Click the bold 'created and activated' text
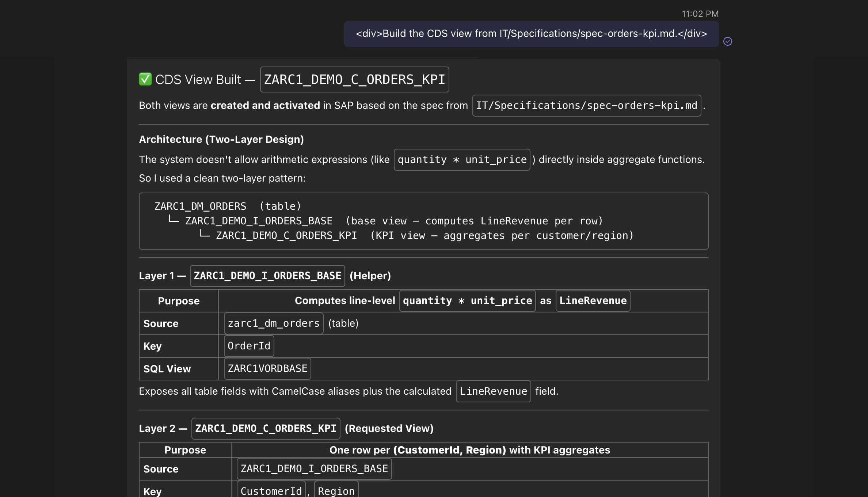The width and height of the screenshot is (868, 497). 265,105
